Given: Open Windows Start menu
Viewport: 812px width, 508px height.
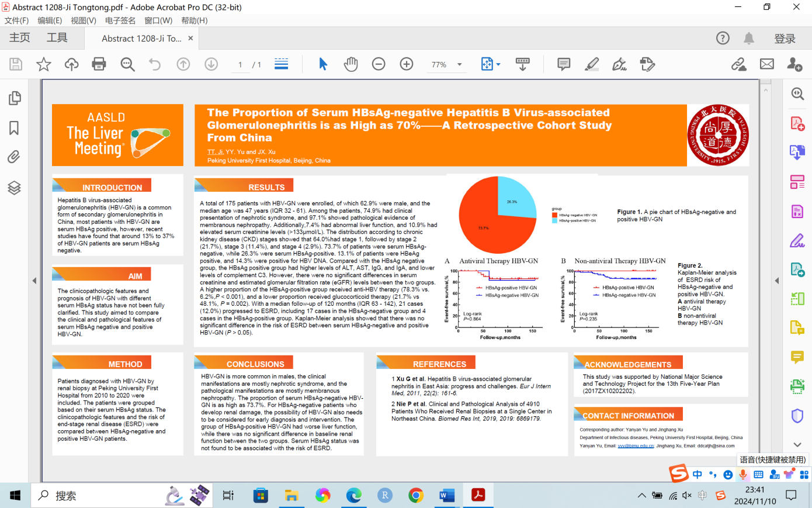Looking at the screenshot, I should tap(15, 496).
